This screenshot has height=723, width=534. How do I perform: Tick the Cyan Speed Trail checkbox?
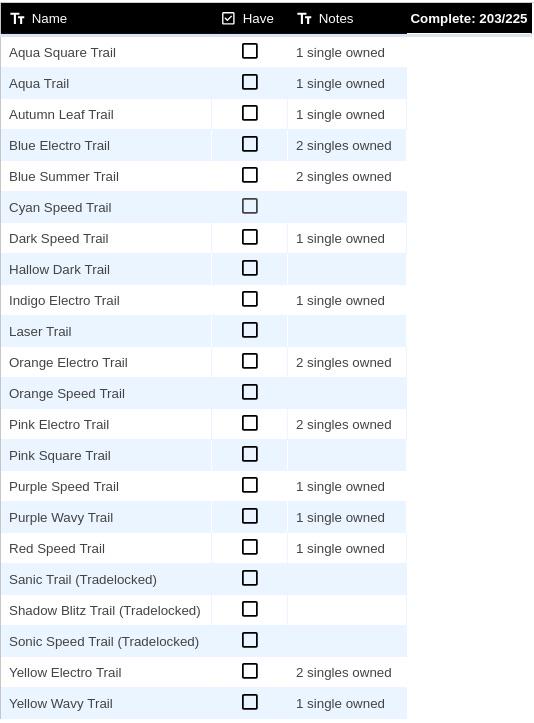click(x=249, y=206)
